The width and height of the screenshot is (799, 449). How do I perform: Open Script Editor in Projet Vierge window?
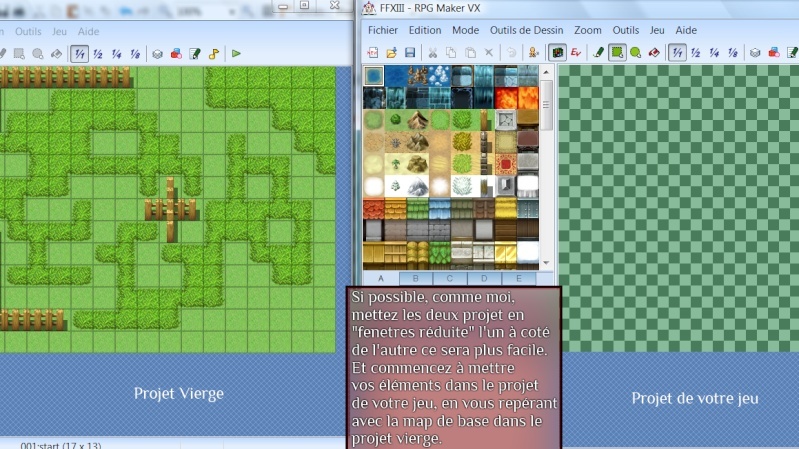195,54
